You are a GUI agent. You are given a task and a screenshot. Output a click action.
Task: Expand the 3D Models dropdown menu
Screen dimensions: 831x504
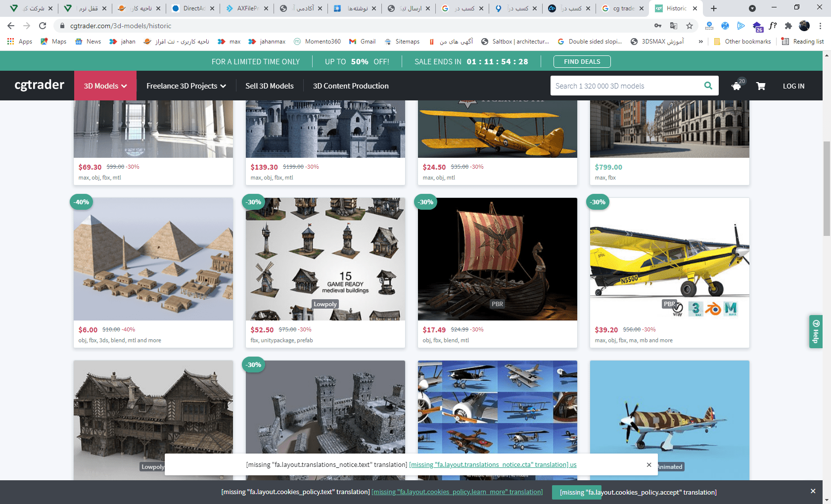(105, 86)
